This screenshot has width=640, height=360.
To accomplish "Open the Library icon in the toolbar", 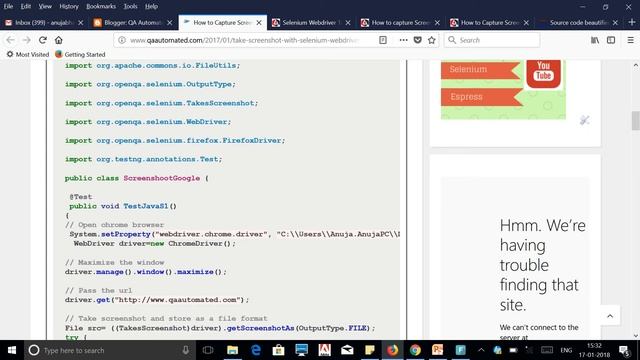I will pyautogui.click(x=595, y=40).
